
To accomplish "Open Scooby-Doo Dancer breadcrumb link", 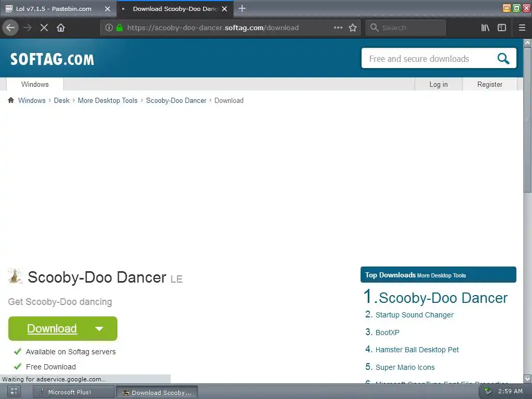I will click(176, 100).
